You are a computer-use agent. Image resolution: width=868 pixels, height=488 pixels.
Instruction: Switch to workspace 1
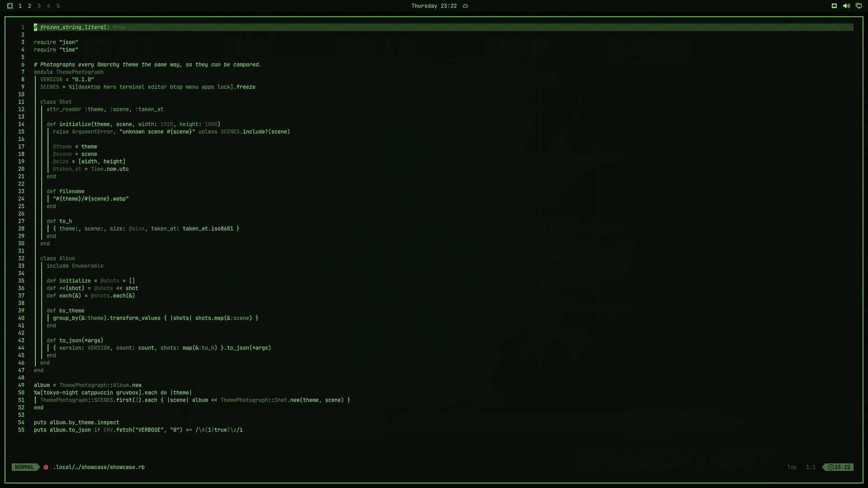point(20,6)
